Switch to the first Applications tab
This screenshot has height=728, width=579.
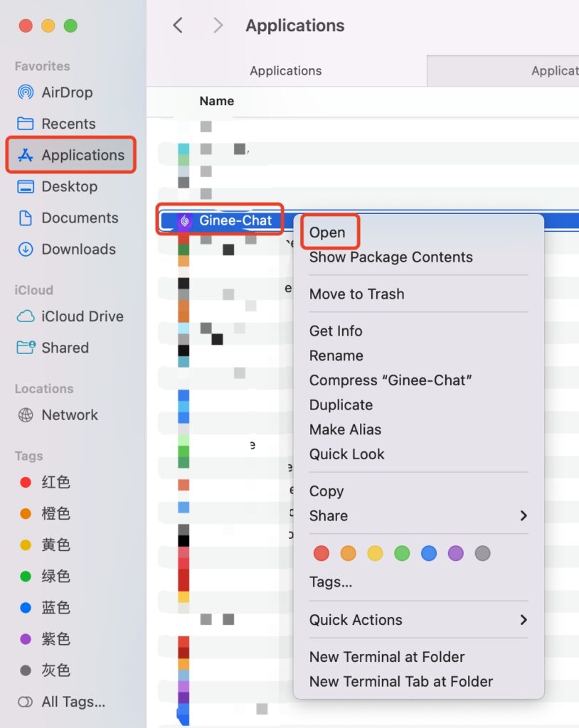286,70
